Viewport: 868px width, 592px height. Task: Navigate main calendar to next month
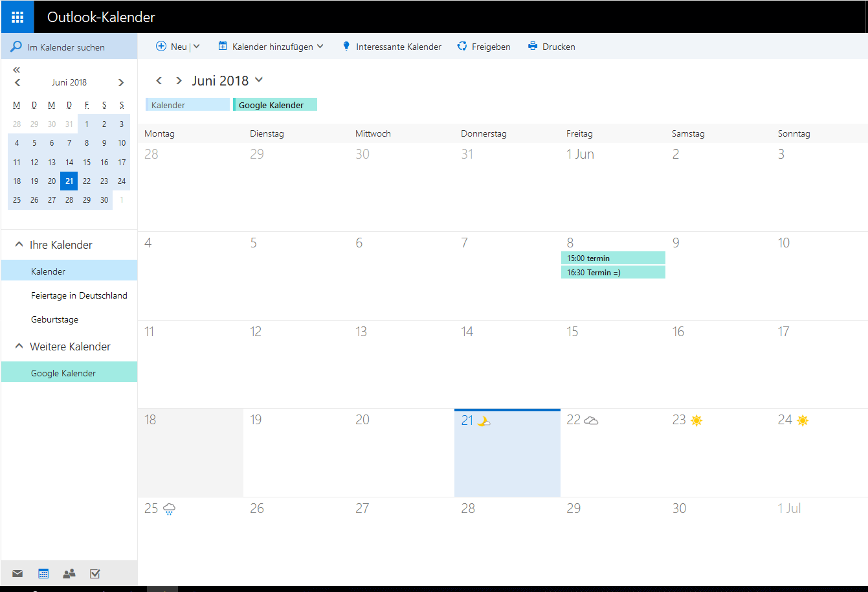[x=179, y=80]
